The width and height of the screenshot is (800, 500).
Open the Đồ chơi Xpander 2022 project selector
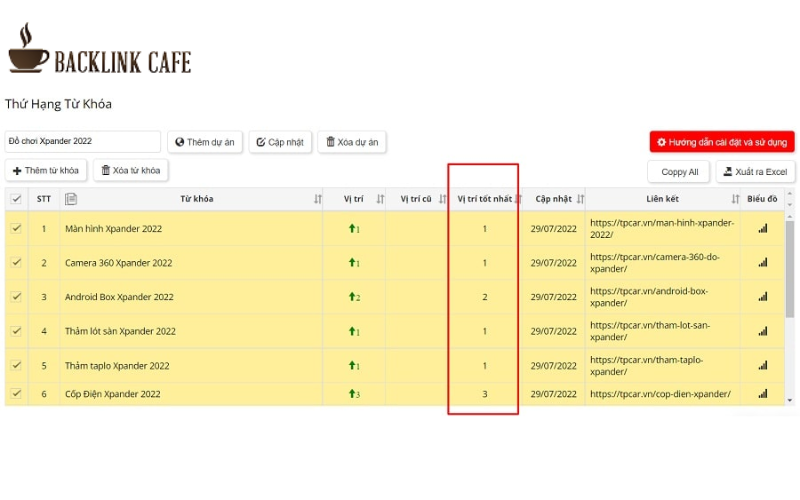click(x=83, y=141)
